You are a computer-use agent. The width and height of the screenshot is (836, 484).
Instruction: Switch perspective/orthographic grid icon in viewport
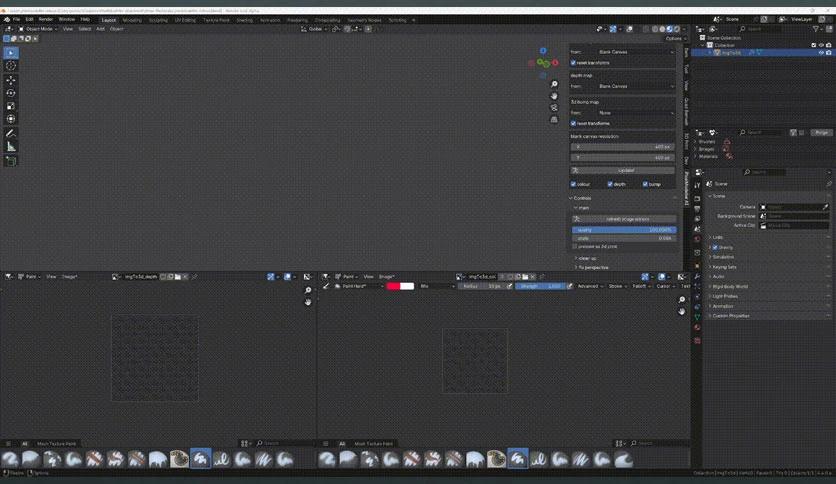pos(554,119)
